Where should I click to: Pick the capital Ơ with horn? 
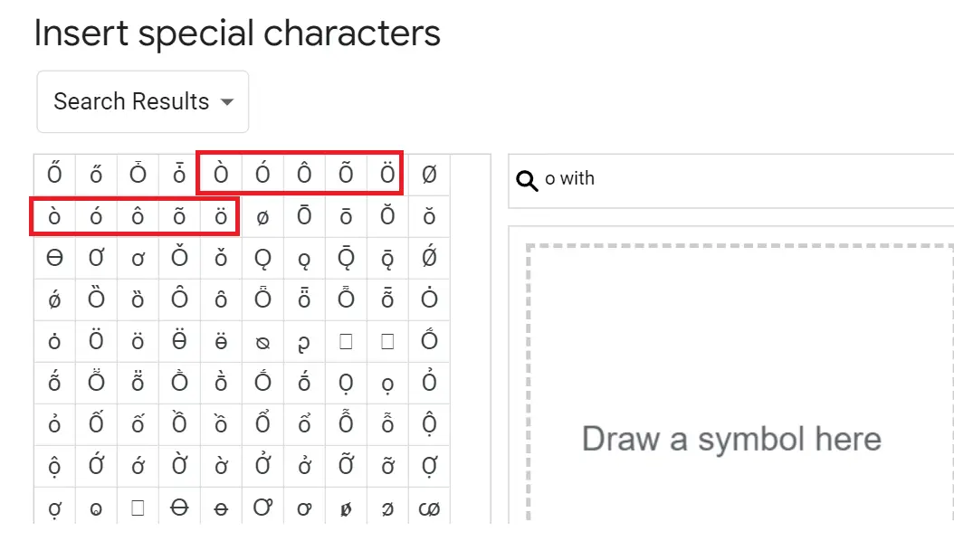[x=96, y=258]
